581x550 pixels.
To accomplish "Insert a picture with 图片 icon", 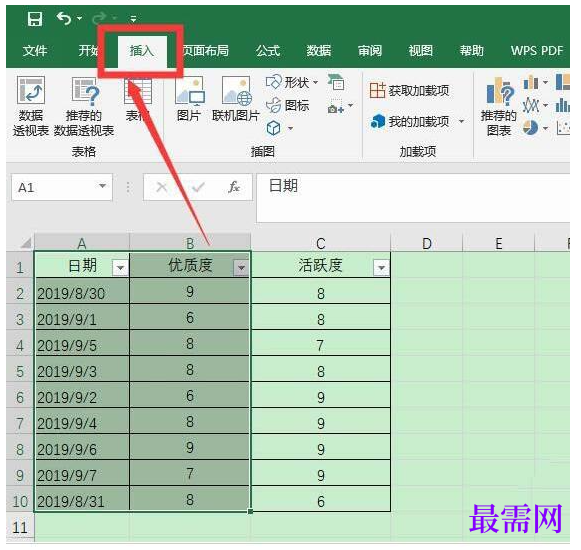I will (189, 99).
